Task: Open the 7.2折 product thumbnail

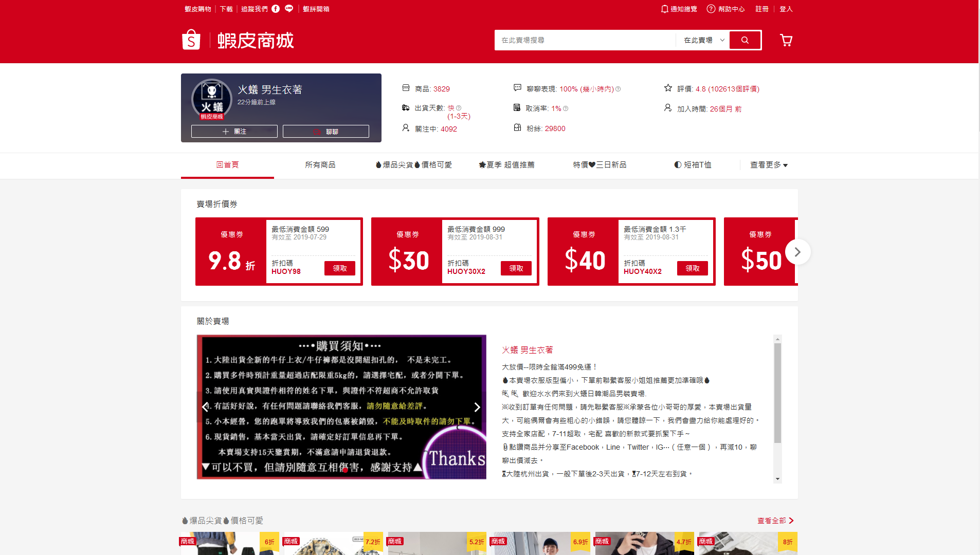Action: pos(334,543)
